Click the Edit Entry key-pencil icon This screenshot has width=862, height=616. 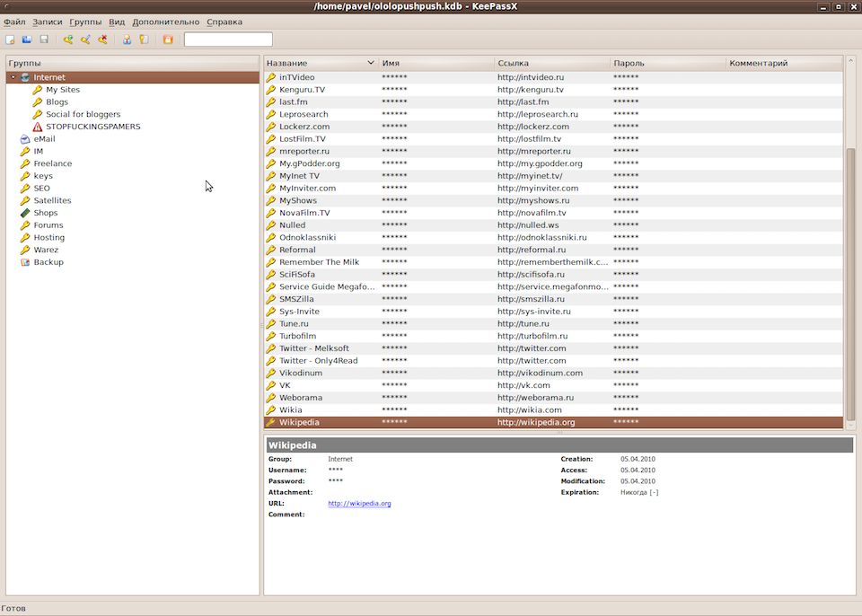(85, 40)
